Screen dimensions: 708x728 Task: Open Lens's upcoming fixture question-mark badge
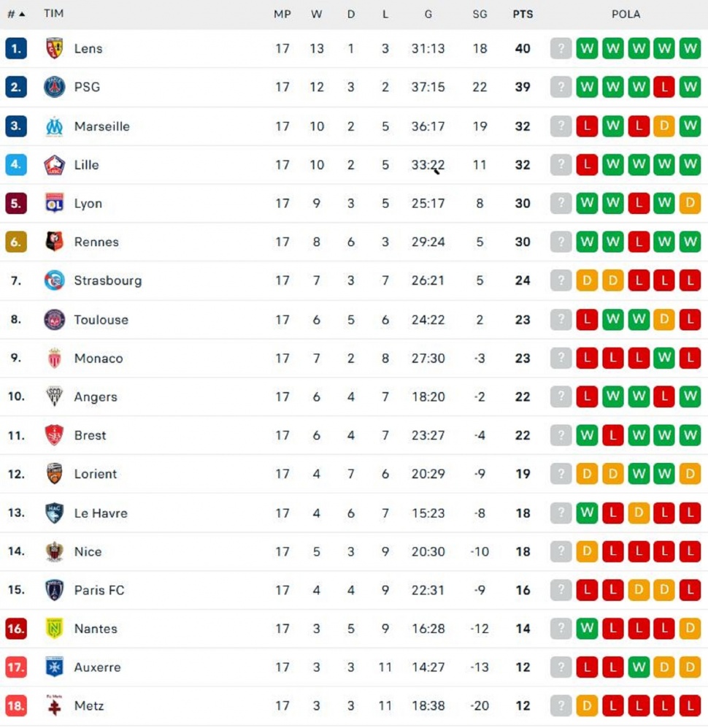560,48
